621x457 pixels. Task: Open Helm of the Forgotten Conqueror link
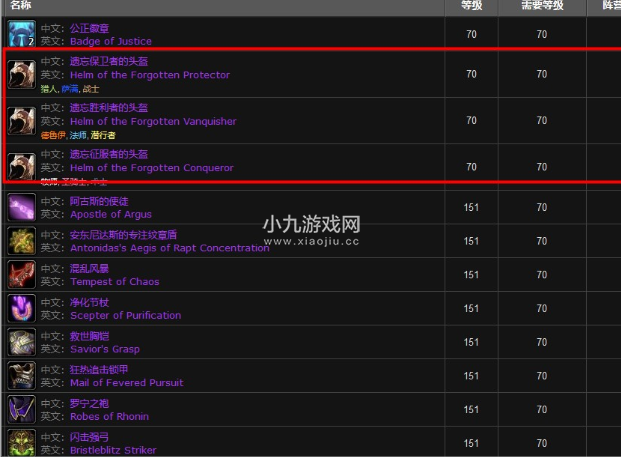tap(152, 168)
